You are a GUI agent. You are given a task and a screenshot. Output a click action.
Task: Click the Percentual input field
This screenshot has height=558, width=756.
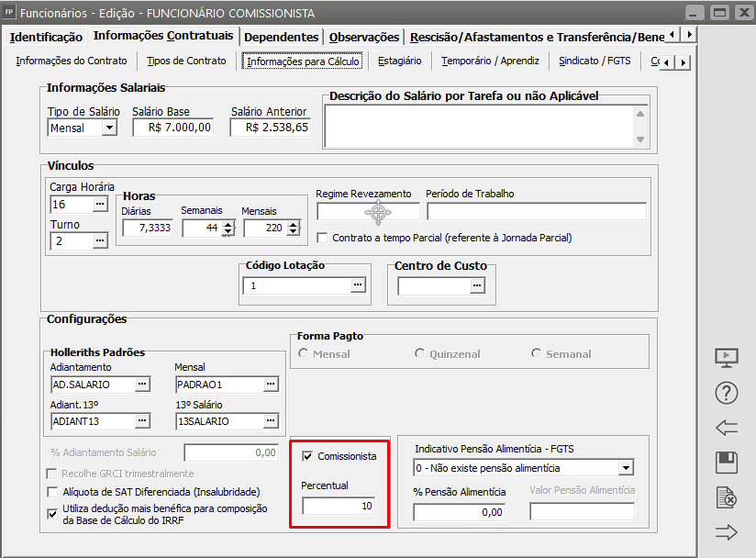[338, 506]
